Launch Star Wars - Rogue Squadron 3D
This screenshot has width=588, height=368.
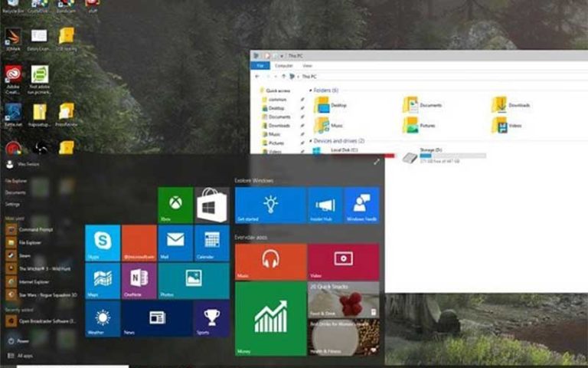click(x=41, y=295)
